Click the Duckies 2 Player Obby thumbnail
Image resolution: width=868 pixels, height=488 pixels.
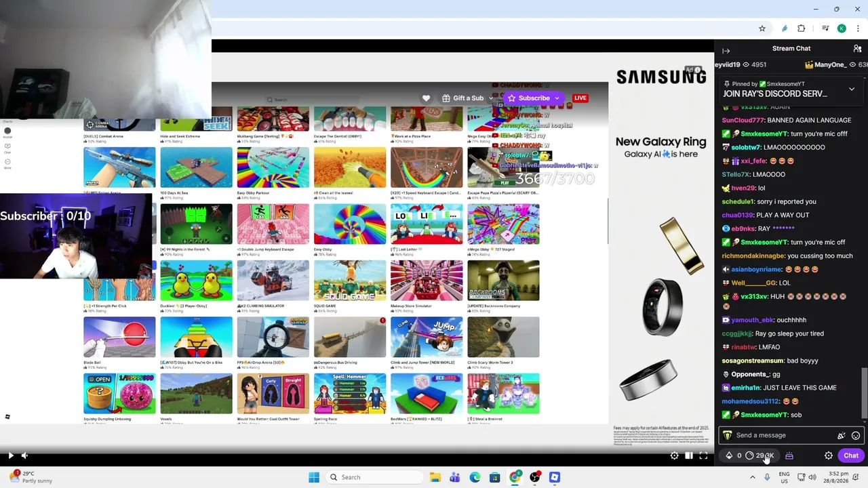pos(196,281)
